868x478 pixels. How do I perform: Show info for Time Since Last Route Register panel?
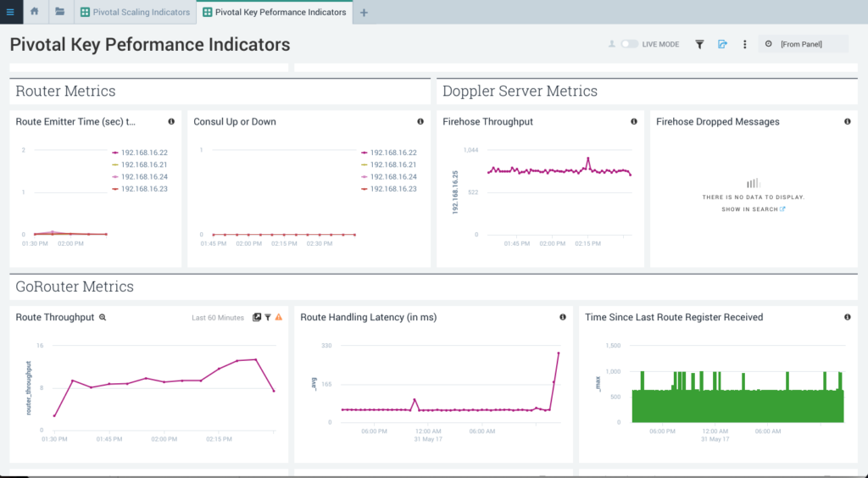click(847, 317)
